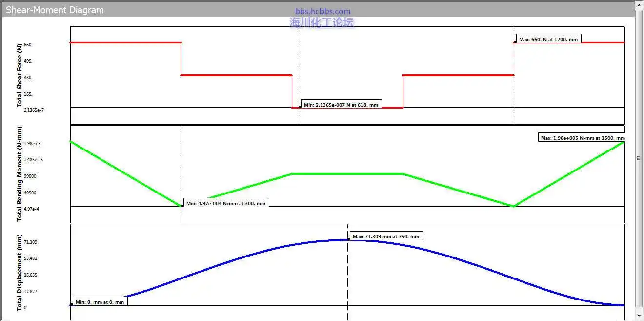Select the 'Min: 0. mm at 0. mm' label
The height and width of the screenshot is (321, 644).
(x=100, y=302)
